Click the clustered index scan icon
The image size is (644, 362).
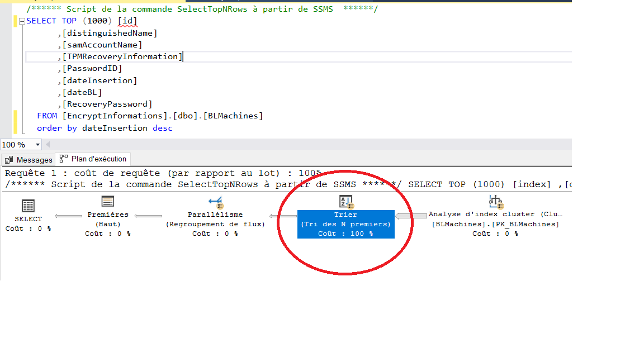(496, 202)
